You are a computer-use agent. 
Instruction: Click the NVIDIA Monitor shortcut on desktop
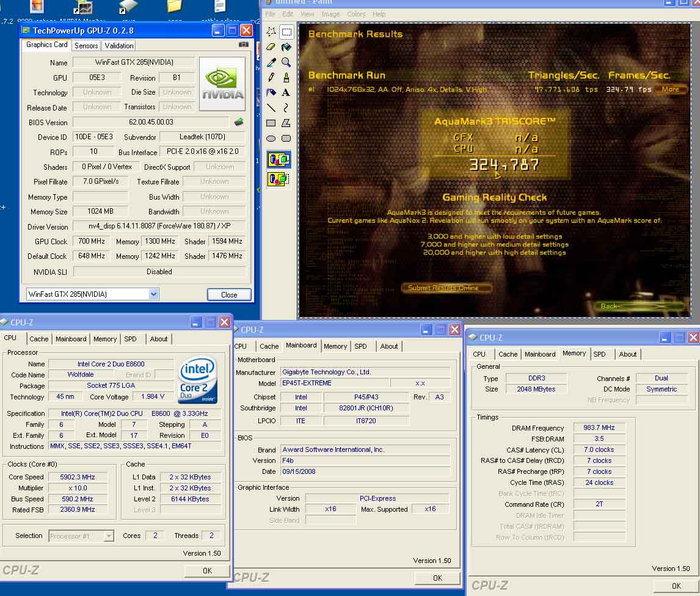pyautogui.click(x=83, y=8)
